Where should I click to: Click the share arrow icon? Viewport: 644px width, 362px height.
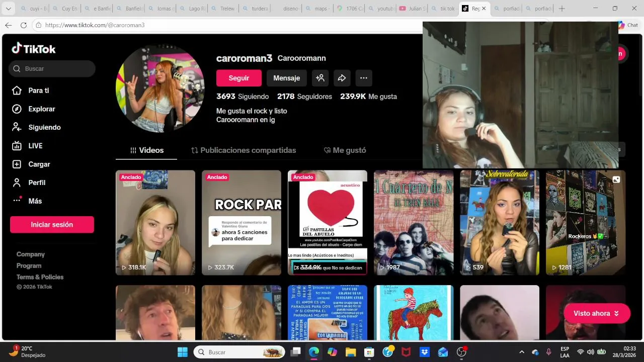point(342,78)
